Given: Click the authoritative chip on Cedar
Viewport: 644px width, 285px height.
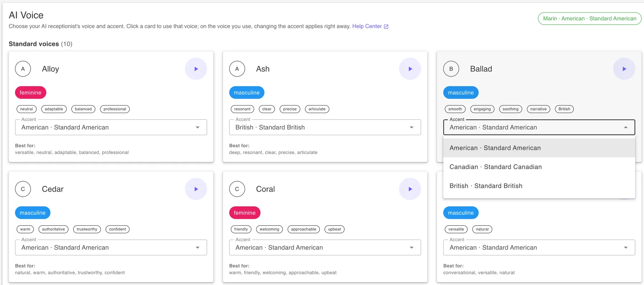Looking at the screenshot, I should pos(53,229).
